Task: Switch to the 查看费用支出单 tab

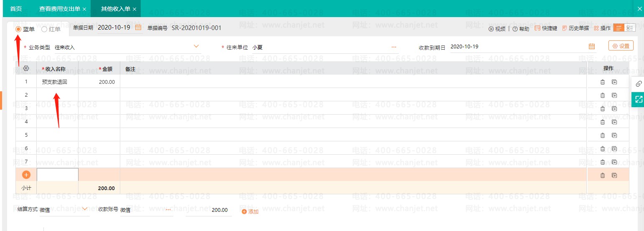Action: tap(59, 9)
